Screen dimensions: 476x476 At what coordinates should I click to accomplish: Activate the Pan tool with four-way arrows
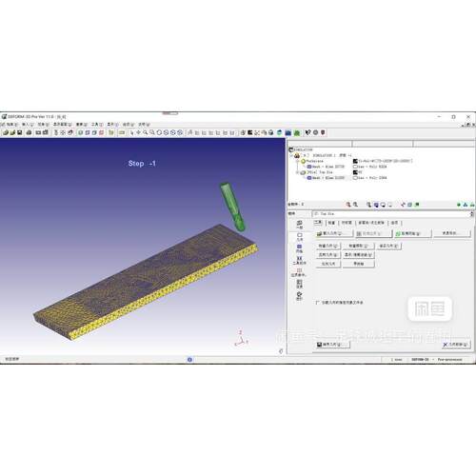pos(138,132)
